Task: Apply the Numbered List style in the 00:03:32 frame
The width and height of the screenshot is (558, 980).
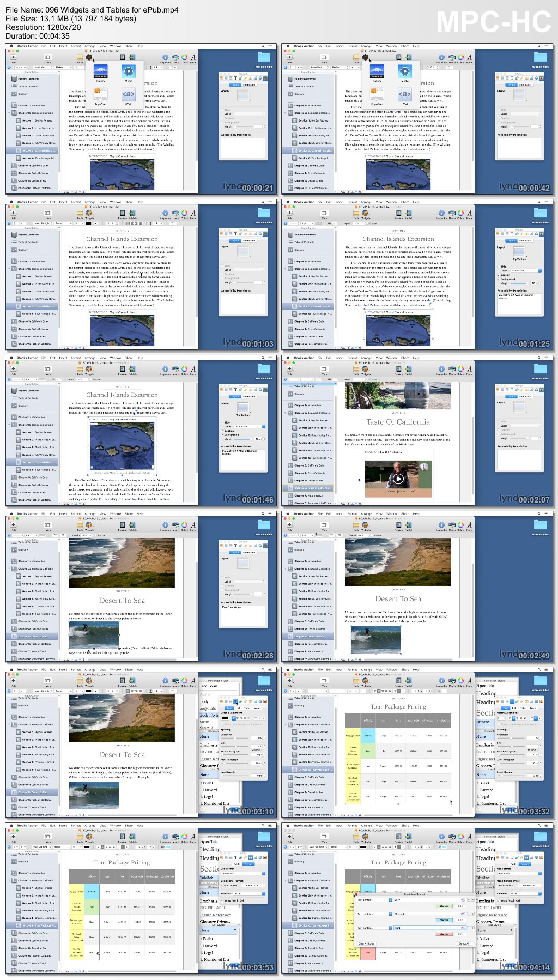Action: (490, 803)
